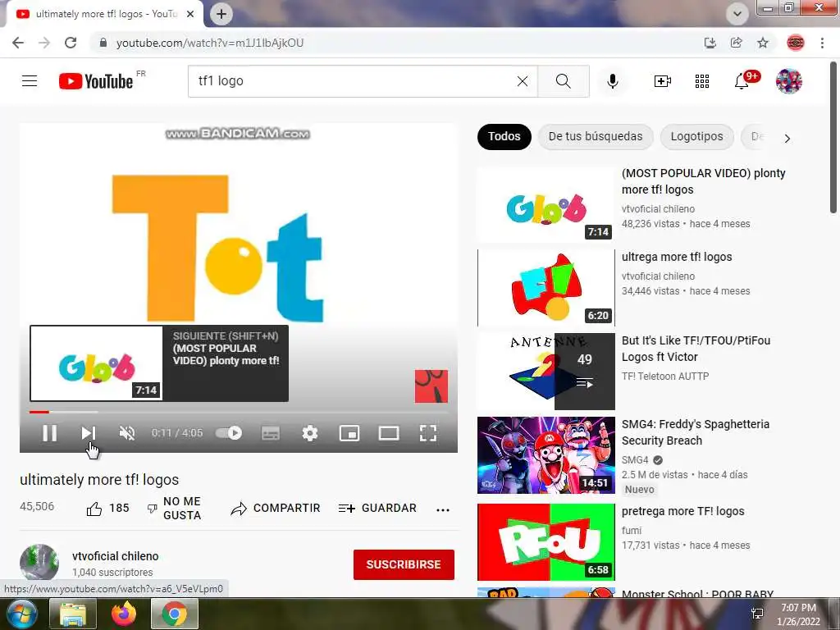Image resolution: width=840 pixels, height=630 pixels.
Task: Start voice search with the microphone
Action: click(x=613, y=81)
